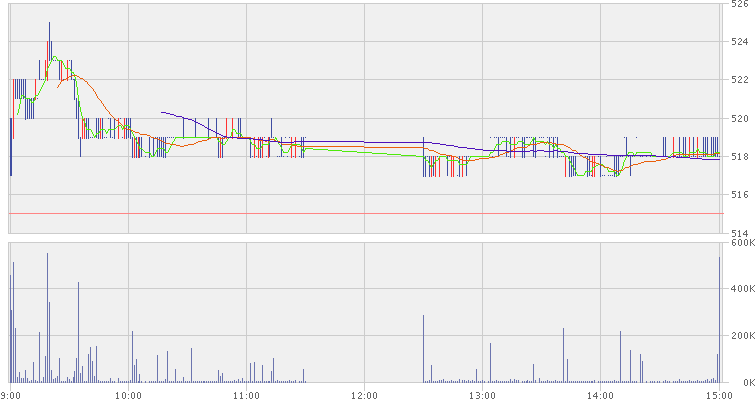
Task: Click the 10:00 time axis label
Action: point(128,394)
